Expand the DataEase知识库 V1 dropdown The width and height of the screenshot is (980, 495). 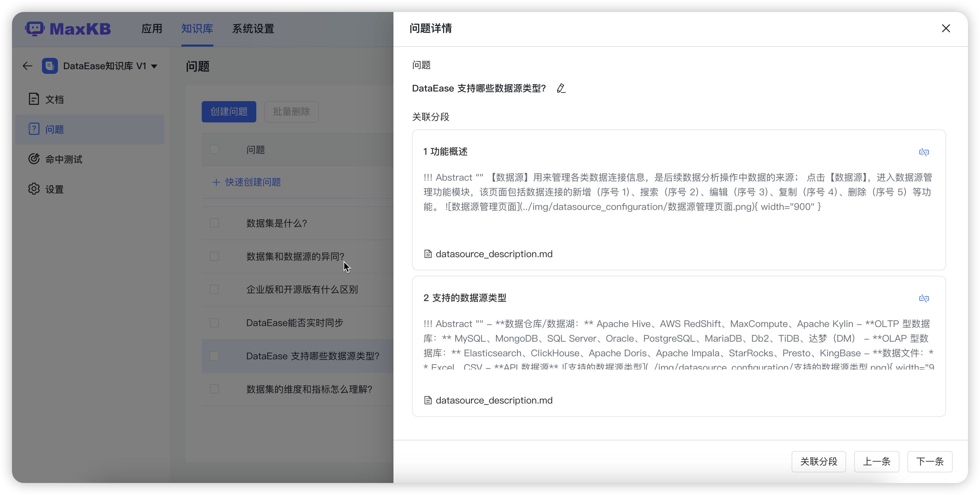coord(154,66)
